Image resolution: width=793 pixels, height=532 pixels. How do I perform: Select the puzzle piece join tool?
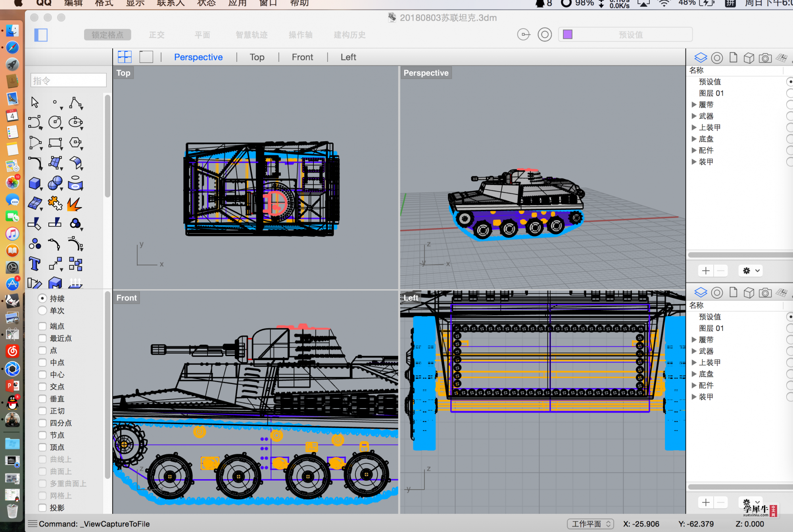tap(55, 204)
